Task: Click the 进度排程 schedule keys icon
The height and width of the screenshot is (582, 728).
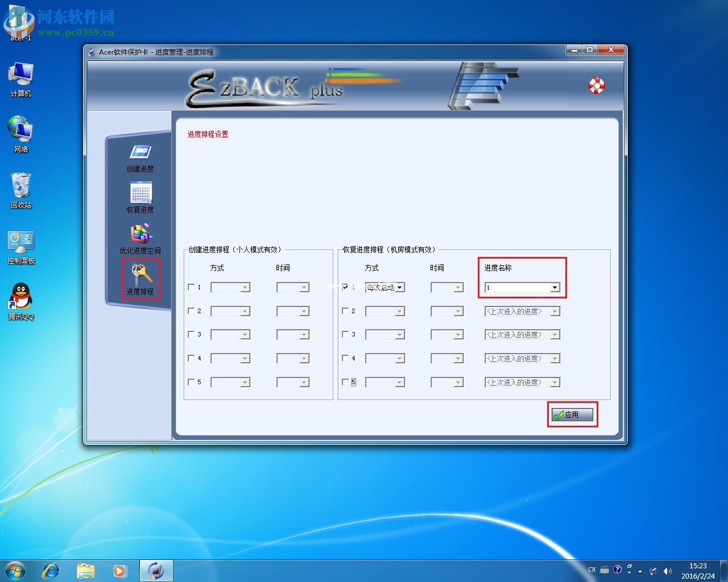Action: [x=141, y=275]
